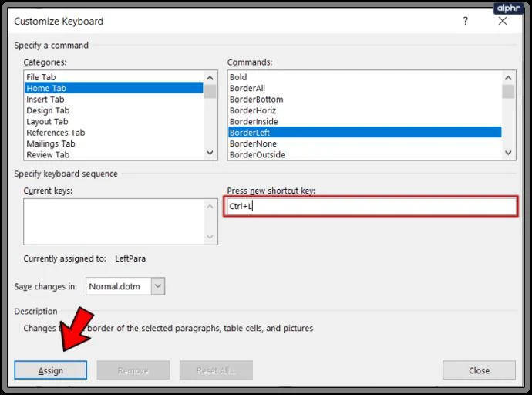
Task: Select the BorderOutside command
Action: pyautogui.click(x=365, y=155)
